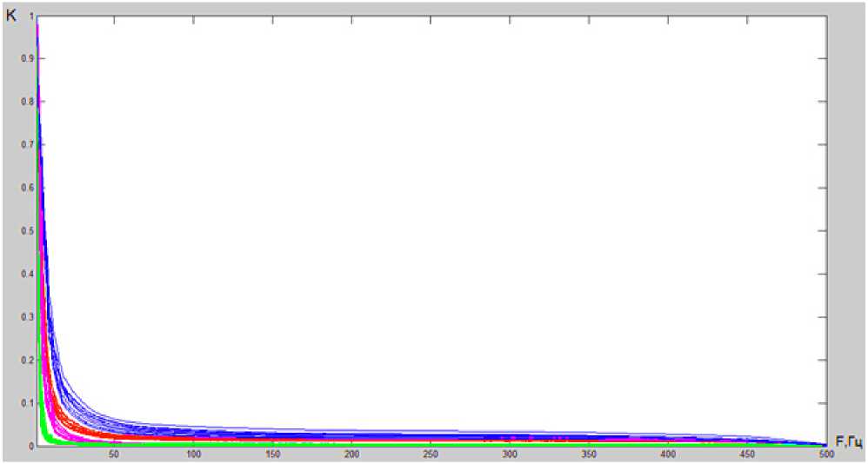Select the 300 tick on frequency axis
This screenshot has width=868, height=464.
point(510,454)
